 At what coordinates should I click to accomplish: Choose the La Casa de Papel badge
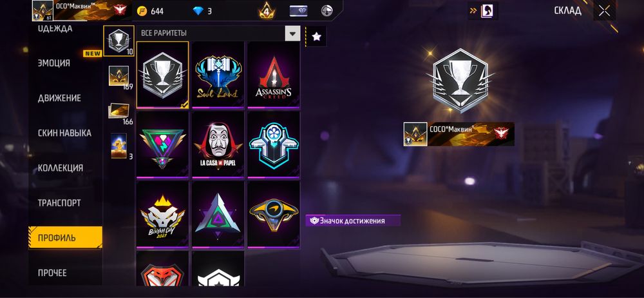(x=218, y=145)
